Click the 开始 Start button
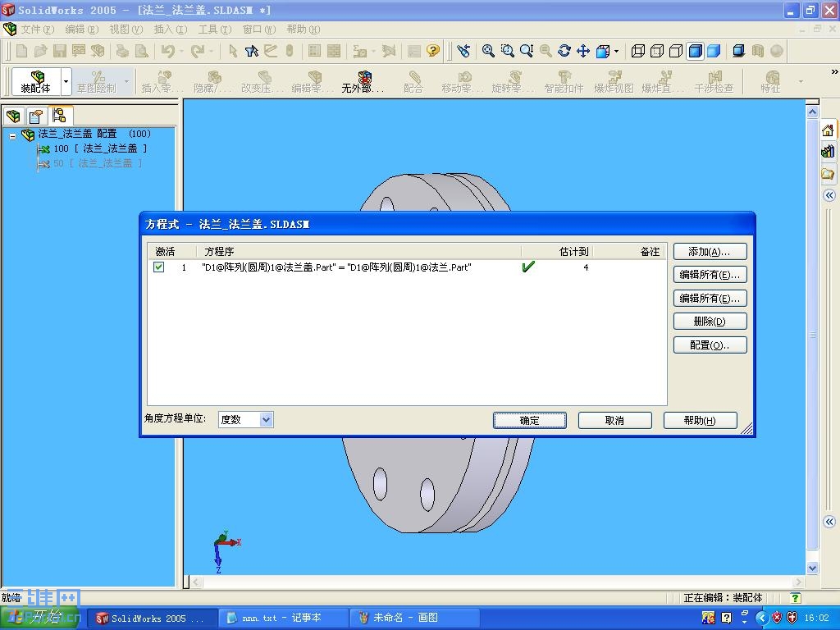 click(x=41, y=618)
